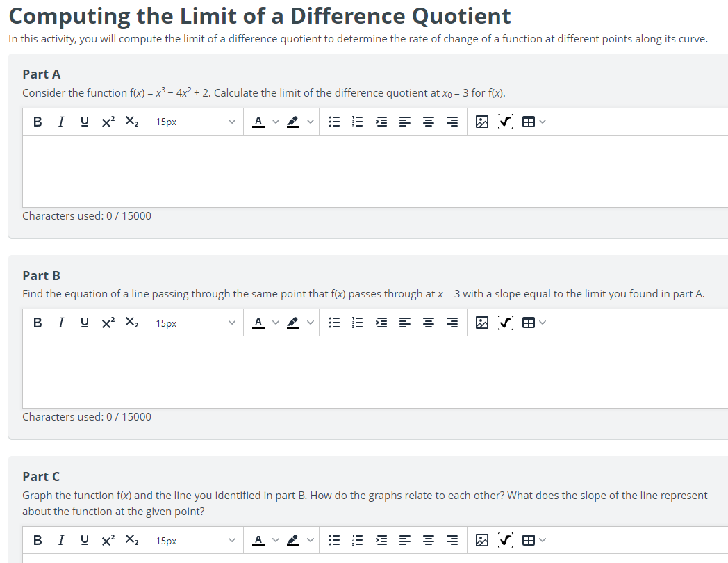Click the text color A swatch in Part B

coord(258,323)
